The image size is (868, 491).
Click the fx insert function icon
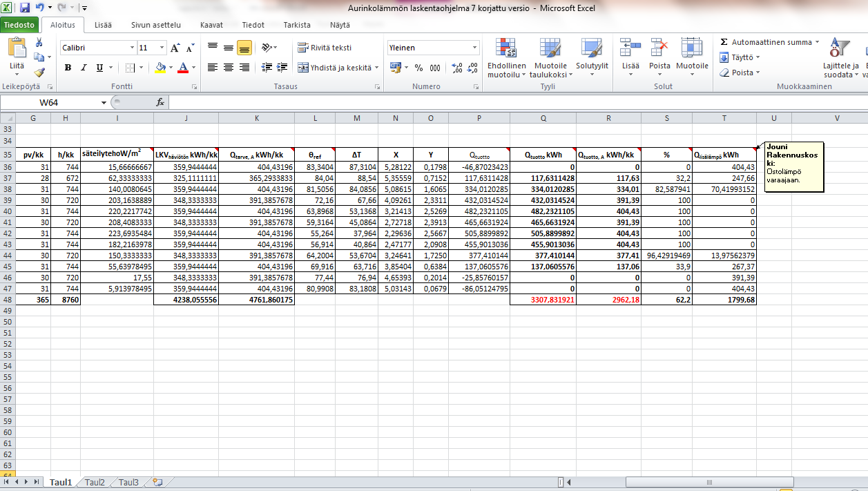[x=160, y=102]
